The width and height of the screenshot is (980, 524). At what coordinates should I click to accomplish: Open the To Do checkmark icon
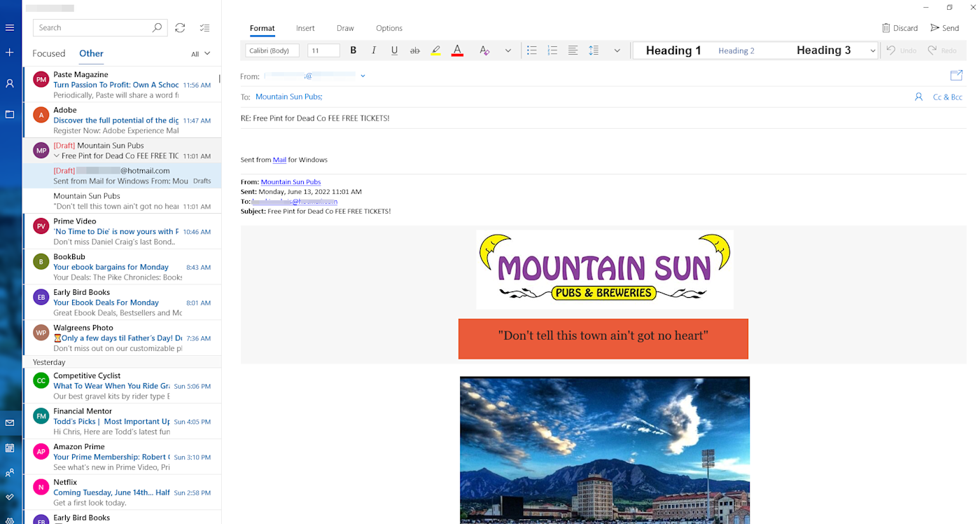pos(10,497)
